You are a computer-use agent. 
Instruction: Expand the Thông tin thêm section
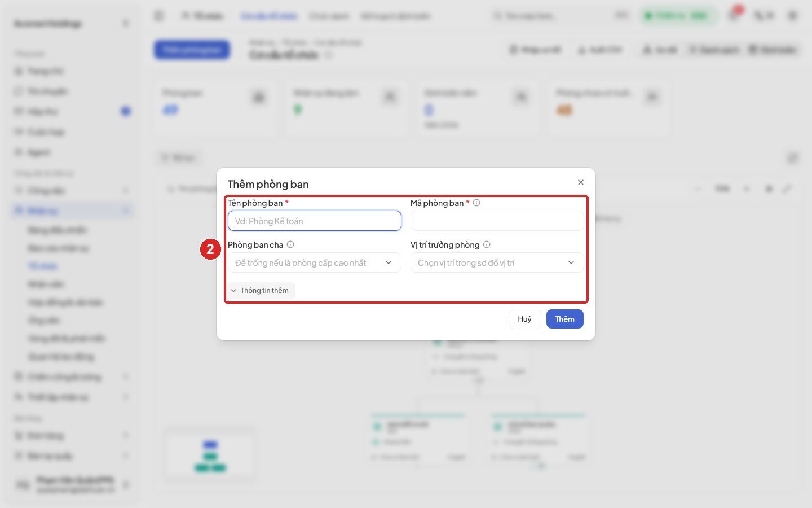tap(261, 291)
